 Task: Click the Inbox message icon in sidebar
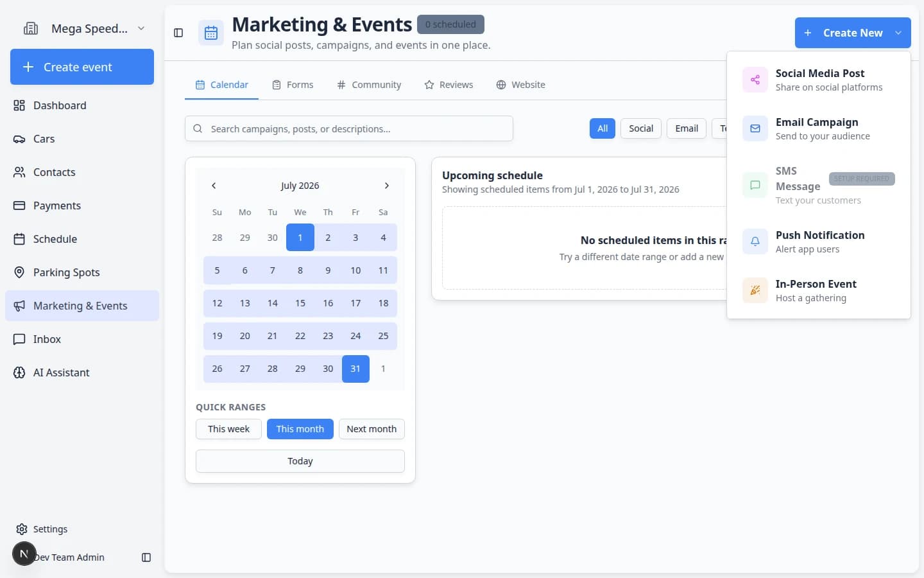(19, 339)
